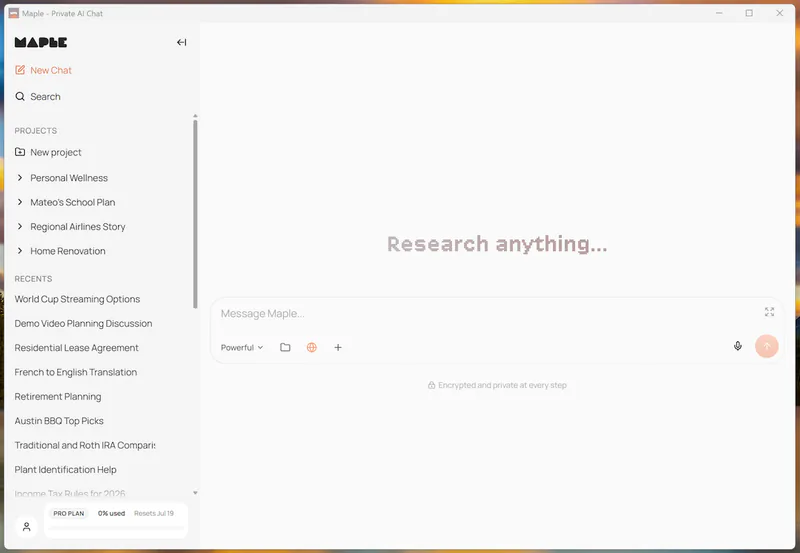The width and height of the screenshot is (800, 553).
Task: Collapse the sidebar with the arrow icon
Action: 181,42
